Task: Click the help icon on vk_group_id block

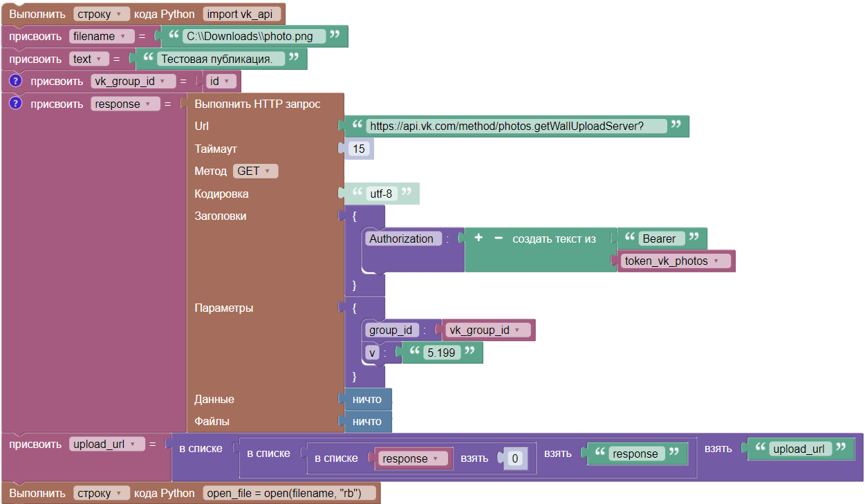Action: point(16,82)
